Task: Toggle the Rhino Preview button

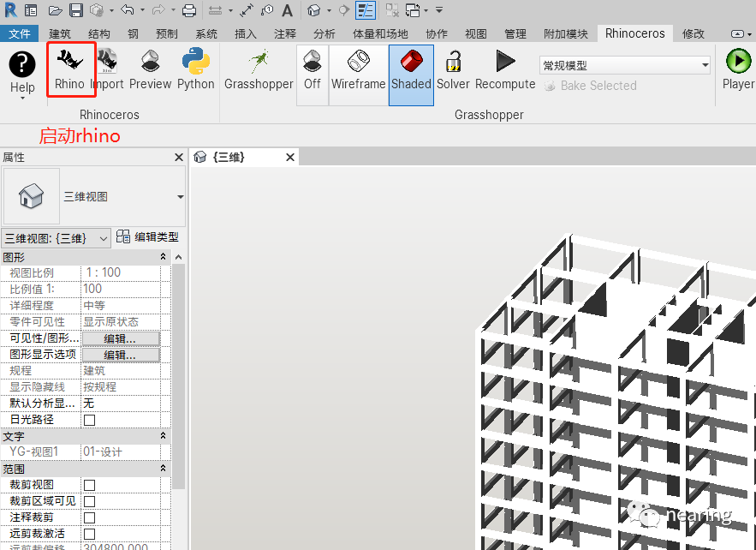Action: [151, 69]
